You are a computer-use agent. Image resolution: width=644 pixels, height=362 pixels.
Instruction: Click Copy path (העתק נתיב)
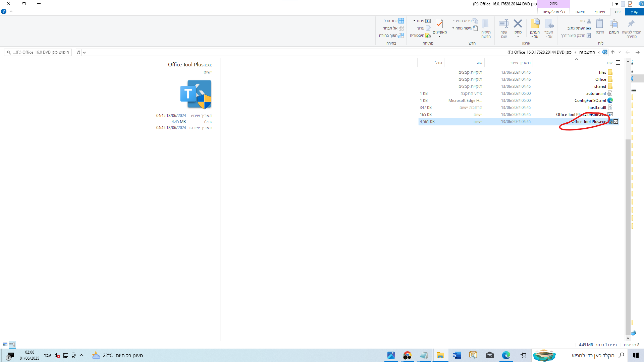click(x=579, y=28)
